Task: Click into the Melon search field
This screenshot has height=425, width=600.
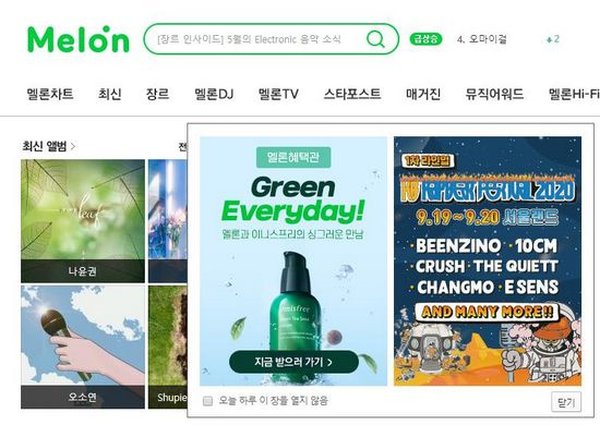Action: coord(253,39)
